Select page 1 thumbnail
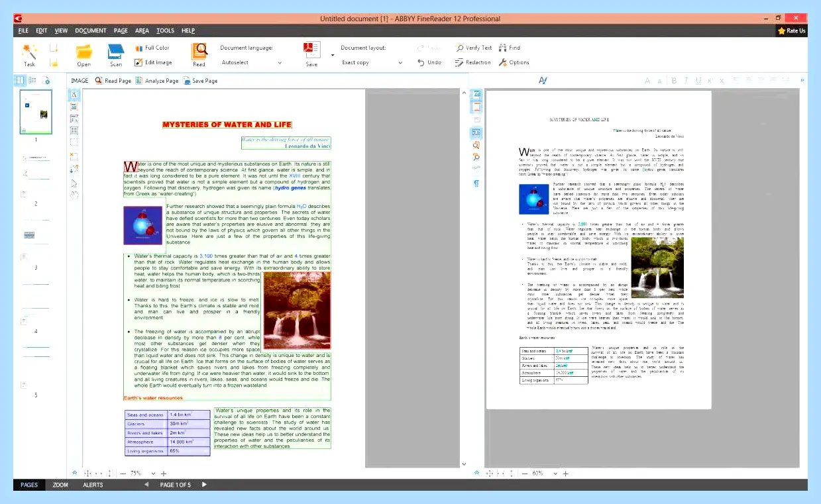This screenshot has height=504, width=821. (36, 112)
